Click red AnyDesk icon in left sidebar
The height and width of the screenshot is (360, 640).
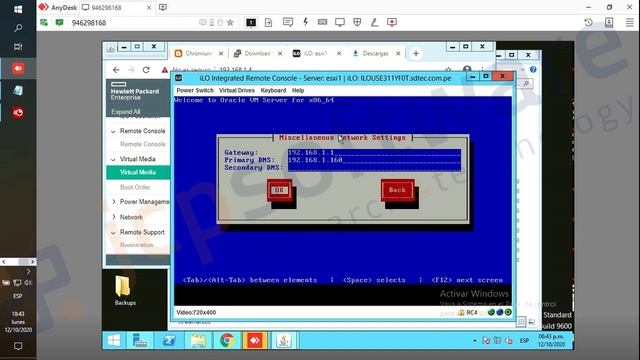click(x=18, y=69)
